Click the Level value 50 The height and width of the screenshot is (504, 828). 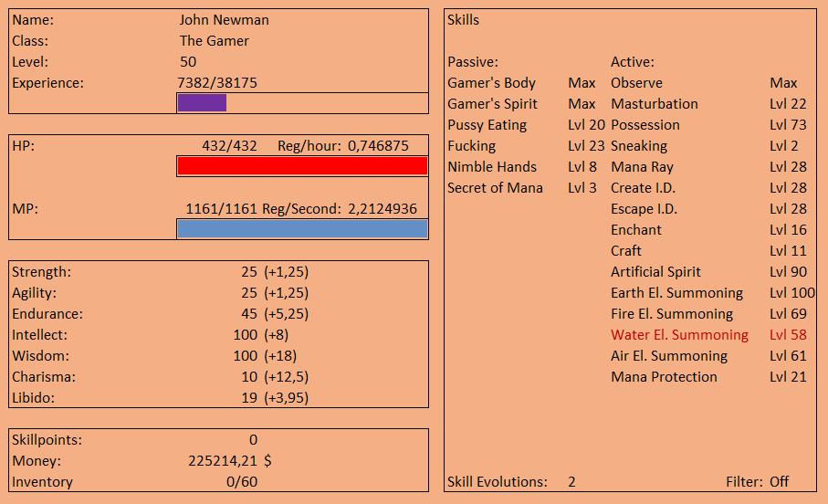(188, 62)
